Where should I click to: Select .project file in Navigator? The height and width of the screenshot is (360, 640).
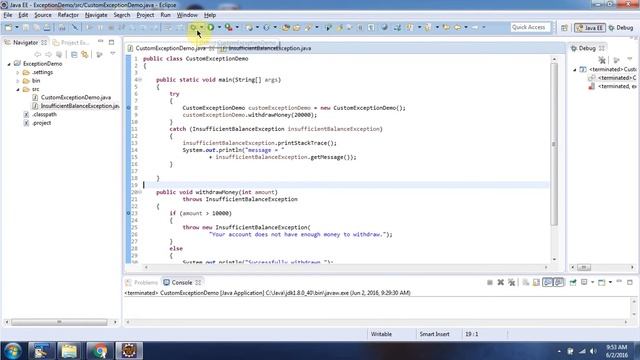tap(41, 123)
